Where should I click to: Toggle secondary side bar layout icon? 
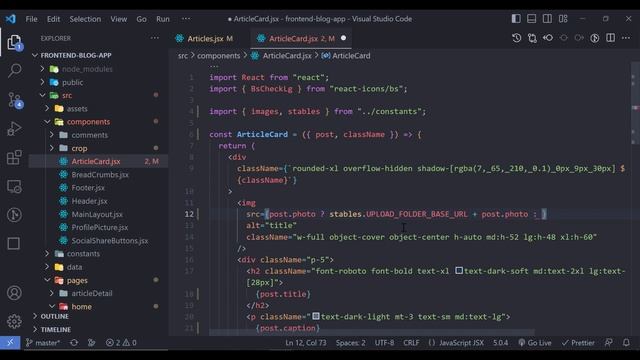[x=547, y=19]
